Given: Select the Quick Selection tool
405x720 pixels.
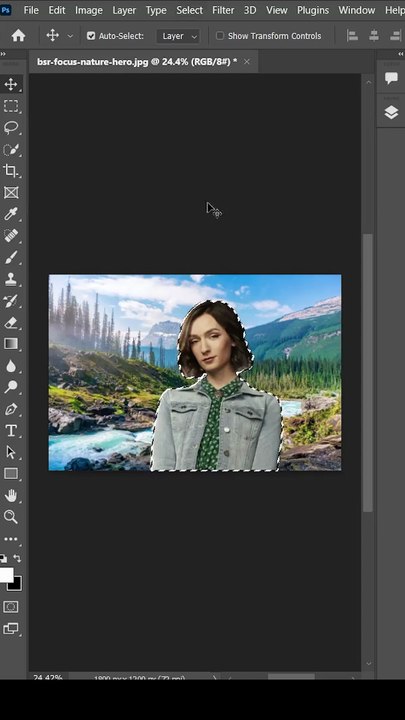Looking at the screenshot, I should tap(11, 150).
